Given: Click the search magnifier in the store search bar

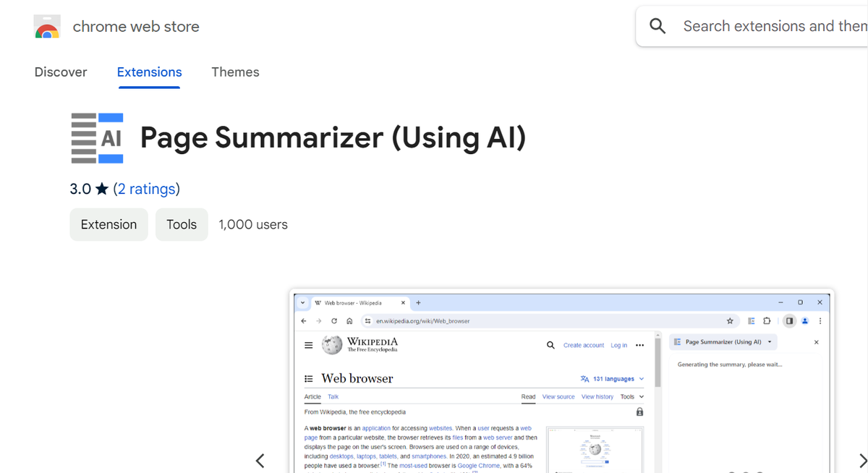Looking at the screenshot, I should [x=658, y=25].
